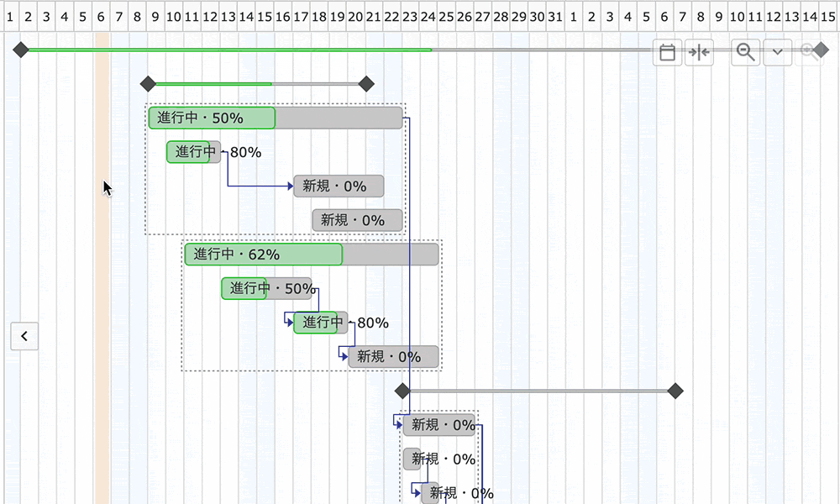Click the summary diamond at day 21
Screen dimensions: 840x504
(366, 84)
